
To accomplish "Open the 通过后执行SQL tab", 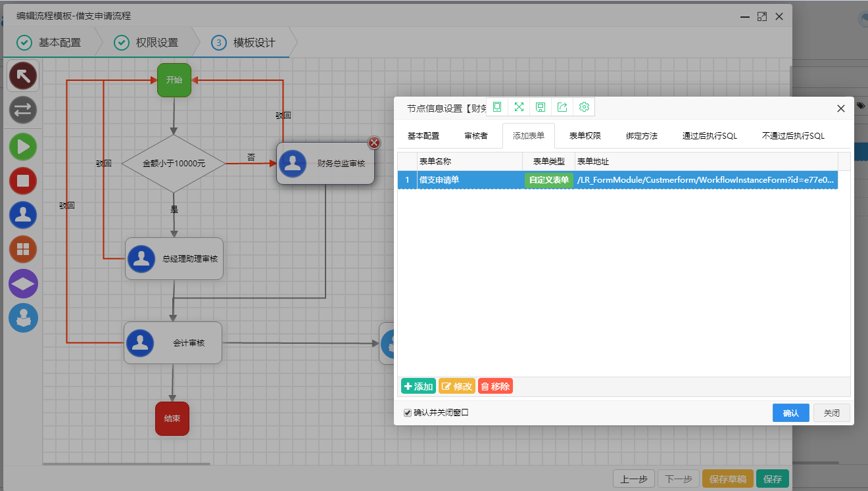I will pyautogui.click(x=710, y=136).
